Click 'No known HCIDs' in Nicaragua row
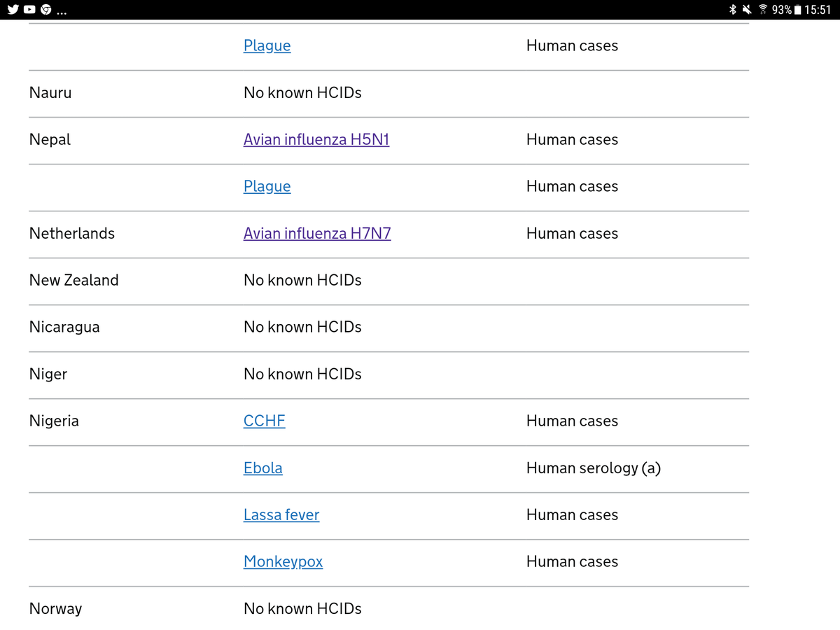Image resolution: width=840 pixels, height=630 pixels. click(302, 327)
